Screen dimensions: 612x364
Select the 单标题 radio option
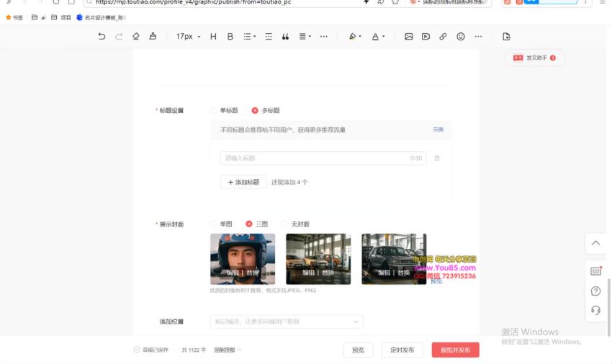click(x=213, y=111)
